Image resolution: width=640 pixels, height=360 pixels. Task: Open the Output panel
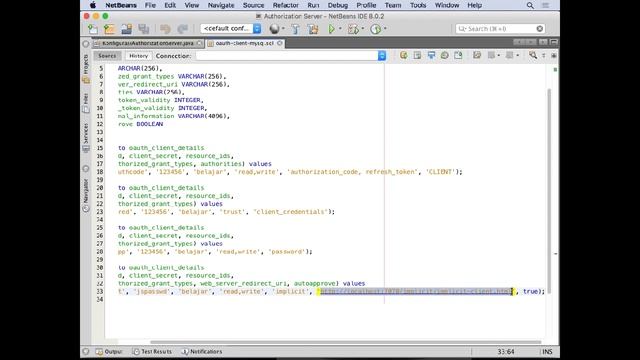109,351
